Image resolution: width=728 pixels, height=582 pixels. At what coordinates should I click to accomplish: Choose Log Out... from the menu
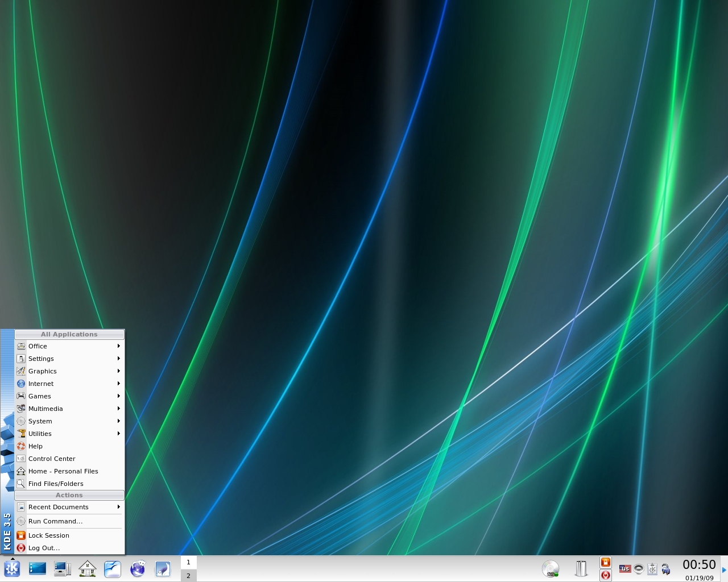tap(69, 548)
